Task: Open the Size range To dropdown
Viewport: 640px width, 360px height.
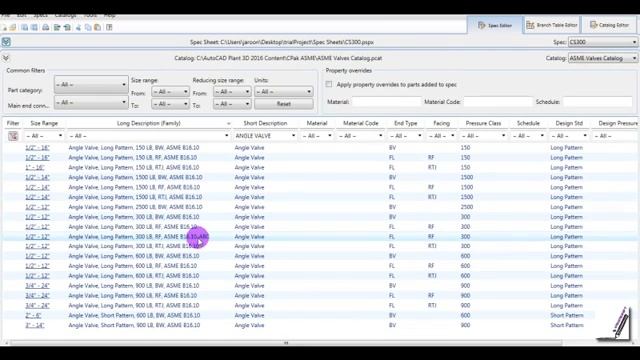Action: click(x=170, y=104)
